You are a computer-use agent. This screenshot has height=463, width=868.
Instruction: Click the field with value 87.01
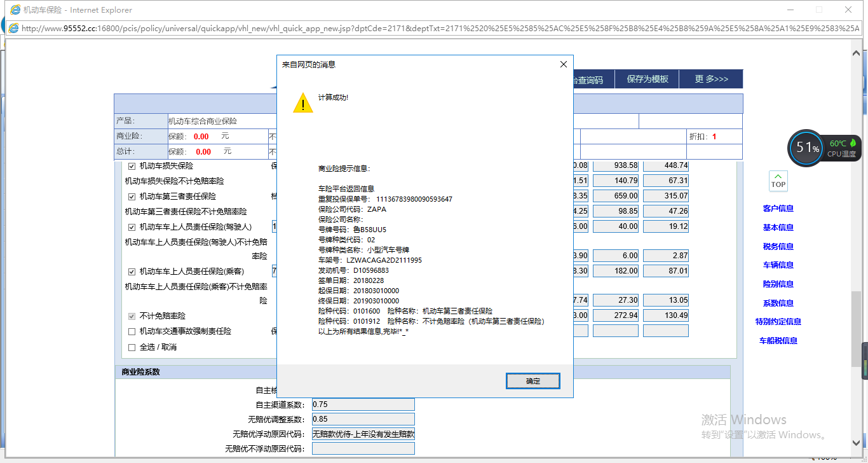pos(666,271)
